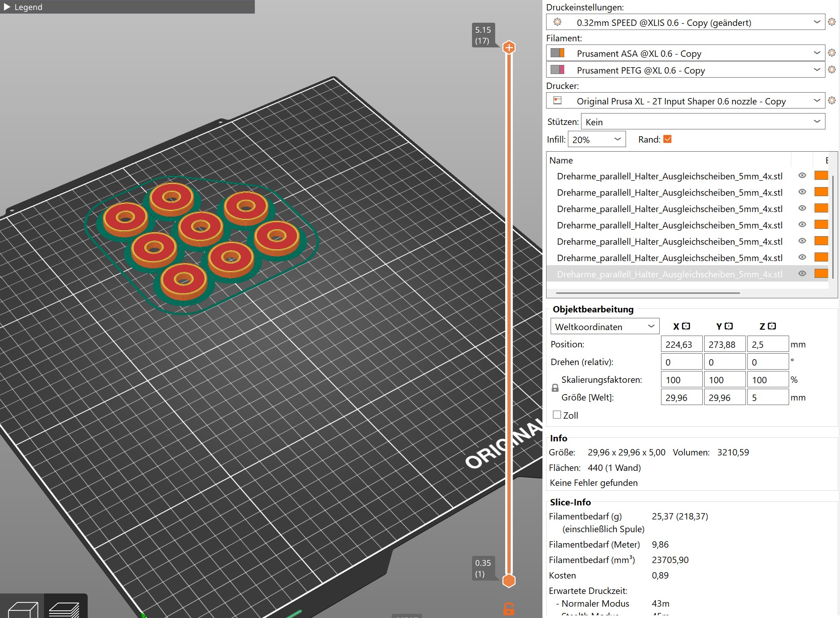The width and height of the screenshot is (840, 618).
Task: Click the 'Keine Fehler gefunden' text
Action: pyautogui.click(x=593, y=483)
